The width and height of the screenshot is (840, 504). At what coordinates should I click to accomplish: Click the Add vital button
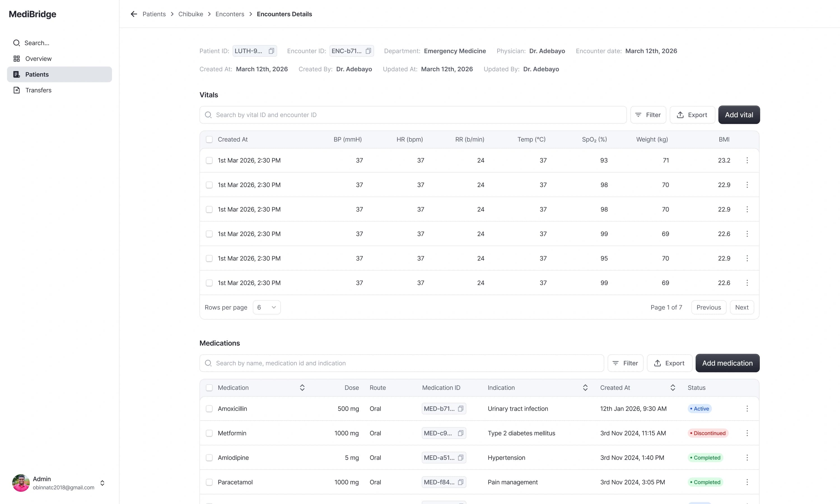point(739,115)
